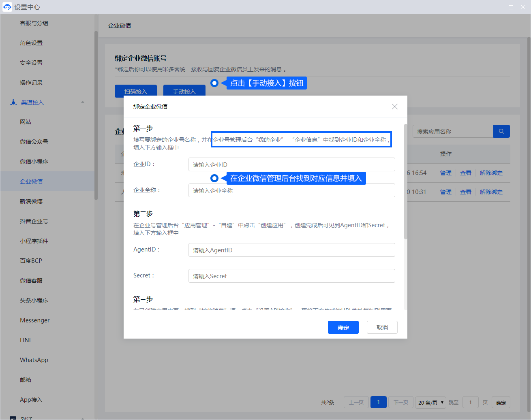Close the 绑定企业微信 dialog with X icon
Viewport: 531px width, 420px height.
[x=394, y=107]
